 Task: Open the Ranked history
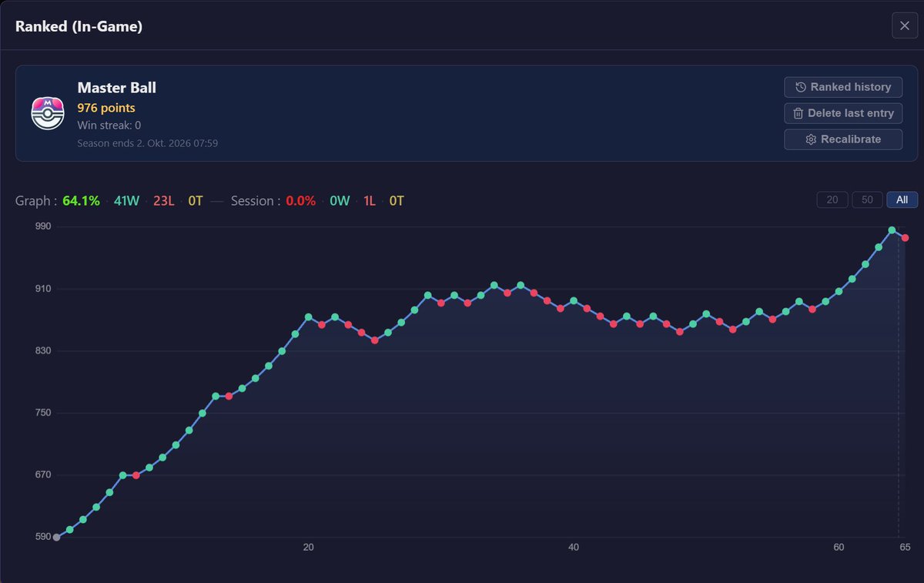(x=843, y=87)
